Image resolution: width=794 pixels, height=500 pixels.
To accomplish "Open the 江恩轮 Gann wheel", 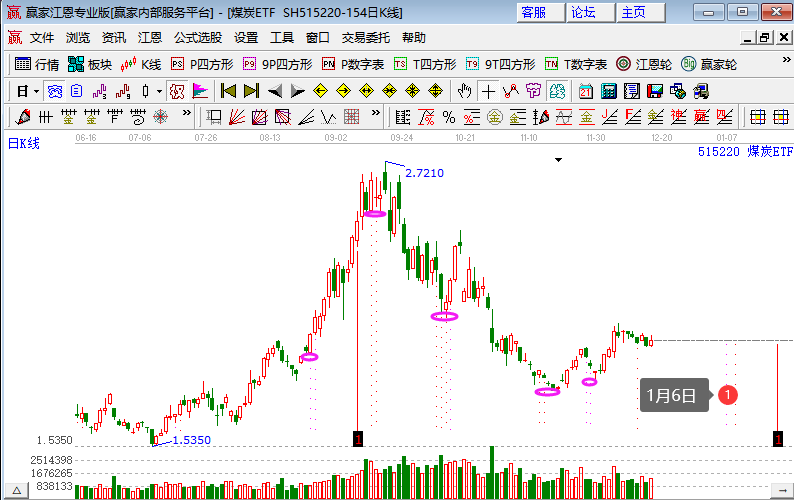I will [x=644, y=64].
